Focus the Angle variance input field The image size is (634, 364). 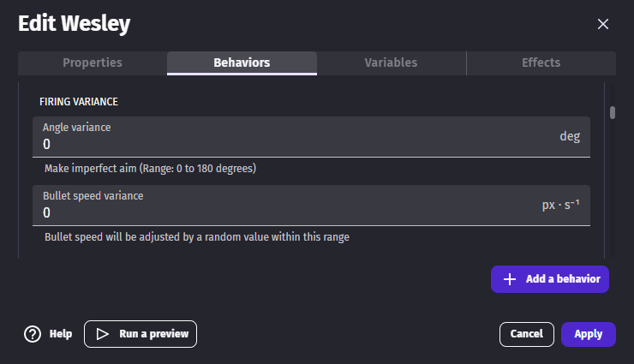(291, 144)
